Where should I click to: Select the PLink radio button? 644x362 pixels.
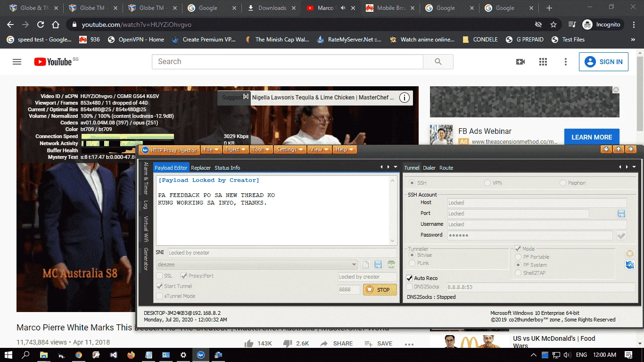point(412,263)
